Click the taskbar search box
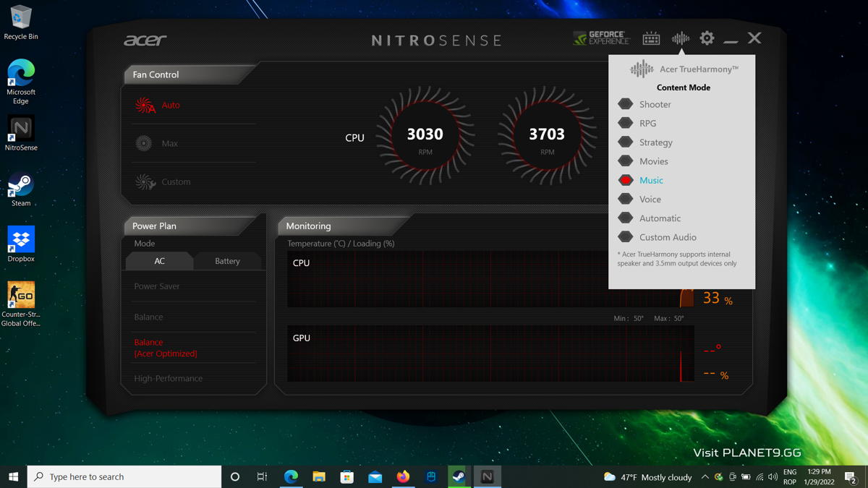The height and width of the screenshot is (488, 868). point(124,476)
